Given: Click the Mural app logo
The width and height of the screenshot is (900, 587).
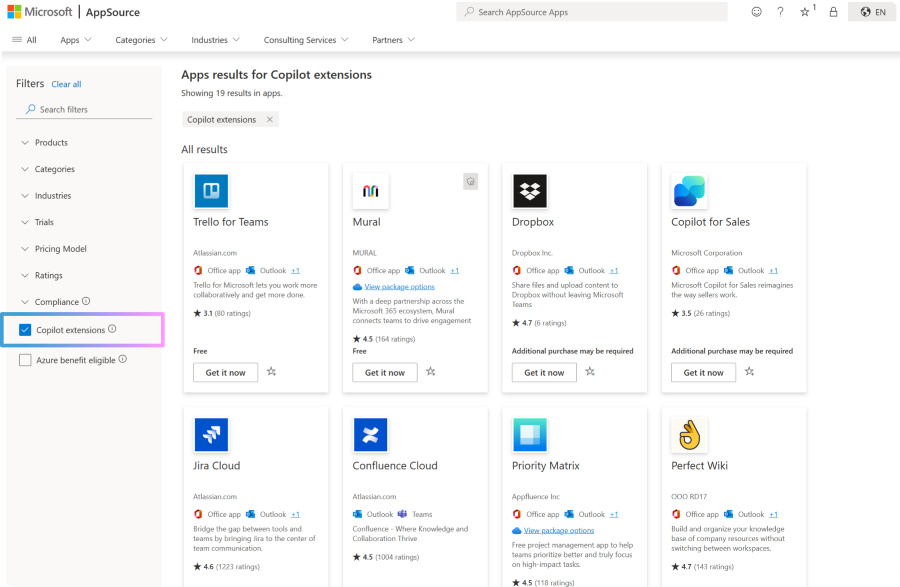Looking at the screenshot, I should pyautogui.click(x=371, y=190).
